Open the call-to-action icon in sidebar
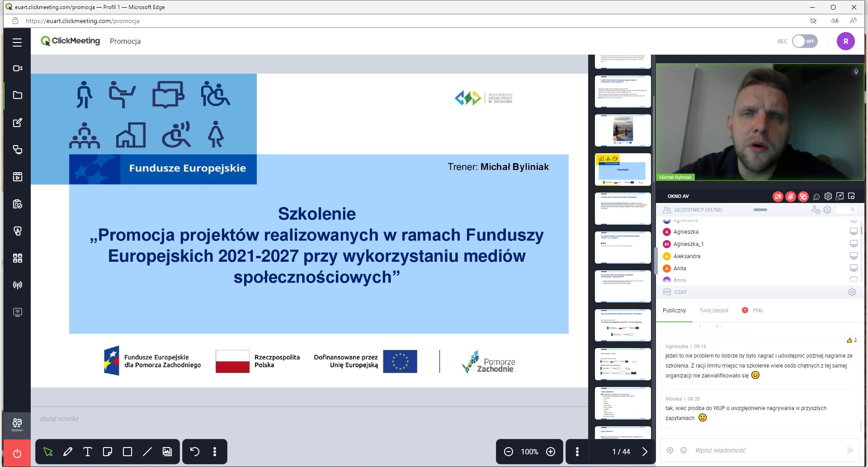This screenshot has height=467, width=868. coord(17,231)
